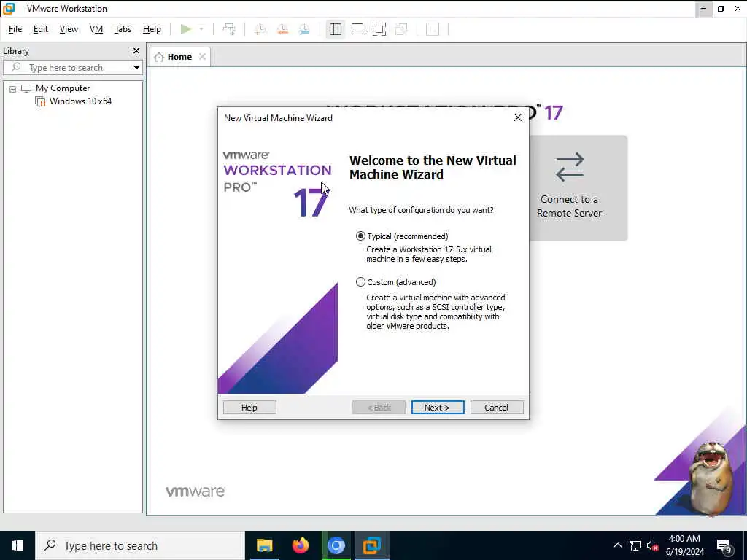Open File Explorer from taskbar
This screenshot has width=747, height=560.
(x=264, y=545)
